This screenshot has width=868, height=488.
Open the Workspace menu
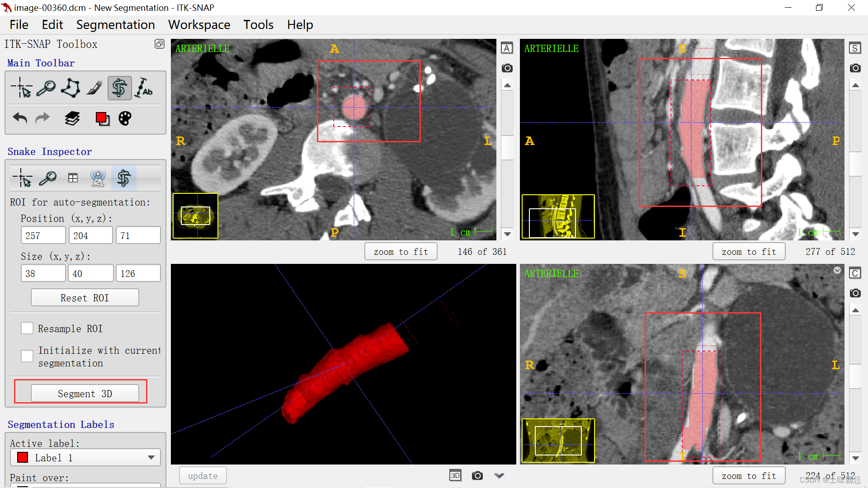pyautogui.click(x=199, y=25)
